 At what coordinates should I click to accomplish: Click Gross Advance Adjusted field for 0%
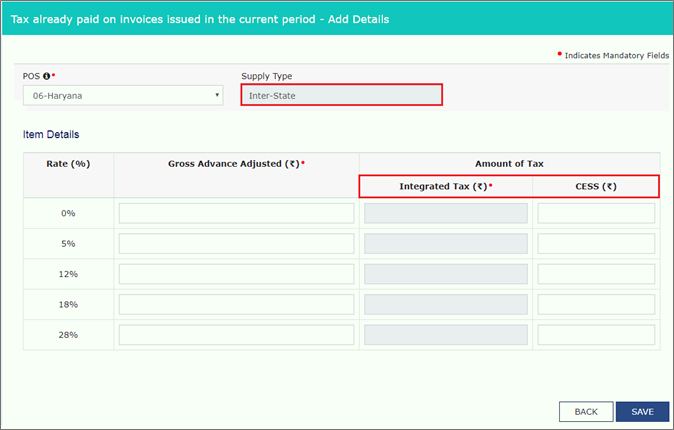[236, 213]
